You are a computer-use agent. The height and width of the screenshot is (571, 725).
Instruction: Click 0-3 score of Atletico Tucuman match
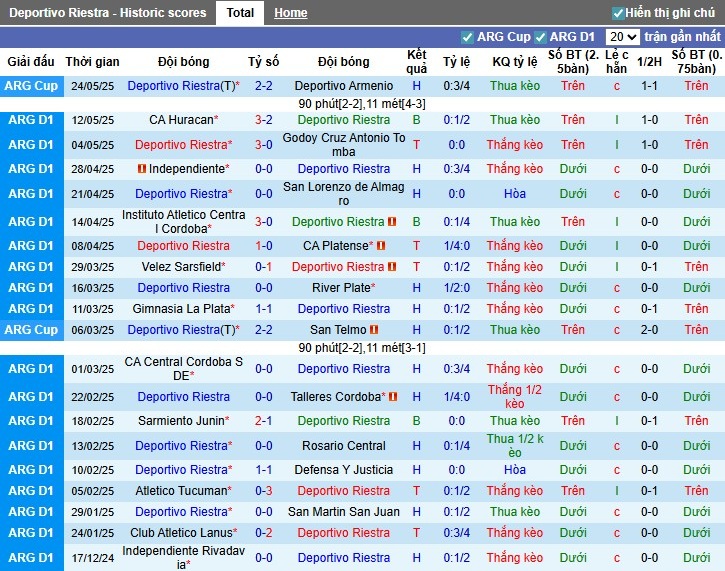(x=264, y=491)
